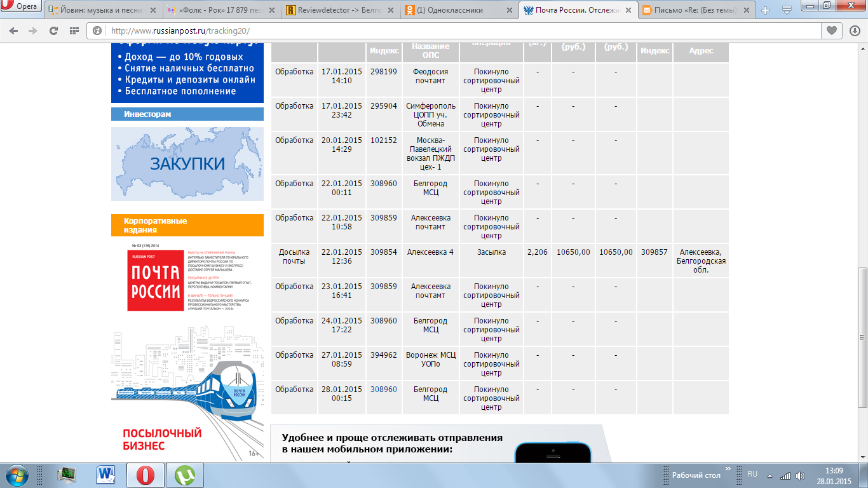Open the downloads arrow icon
This screenshot has width=868, height=488.
point(854,30)
